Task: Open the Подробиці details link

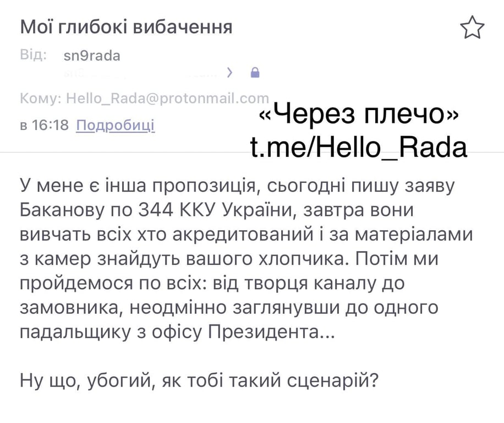Action: click(116, 125)
